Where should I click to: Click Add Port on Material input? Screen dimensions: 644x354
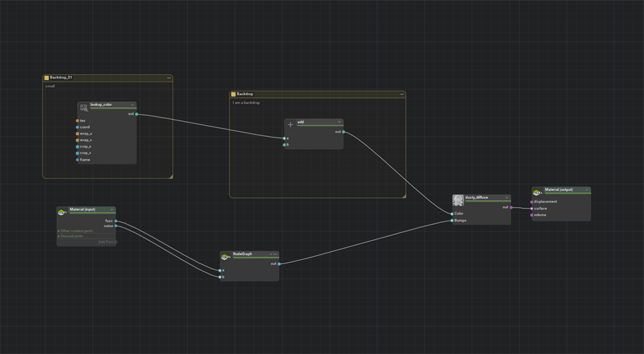108,242
